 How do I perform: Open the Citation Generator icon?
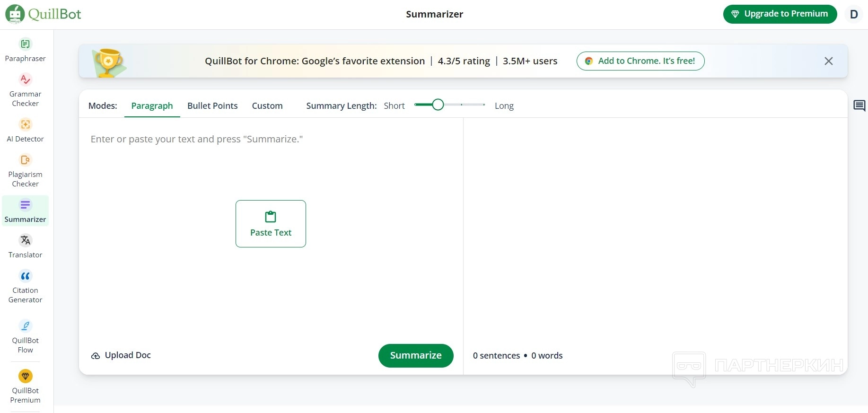point(25,276)
